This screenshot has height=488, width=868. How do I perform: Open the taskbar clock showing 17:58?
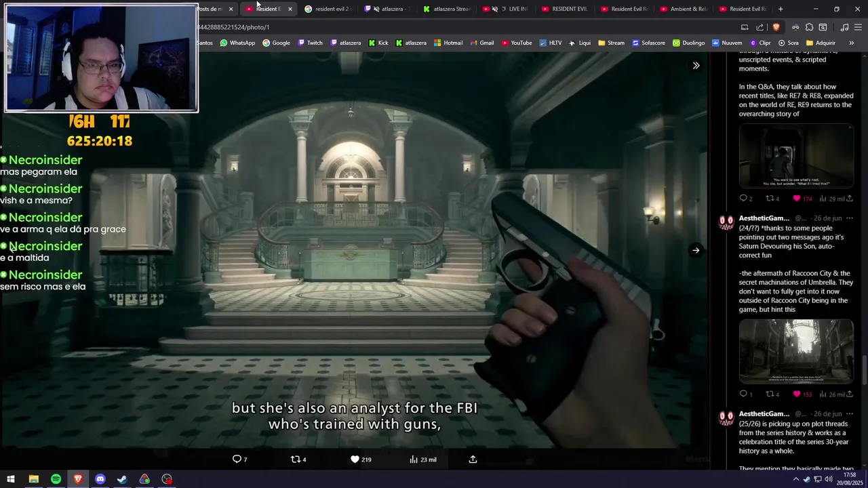(x=851, y=479)
